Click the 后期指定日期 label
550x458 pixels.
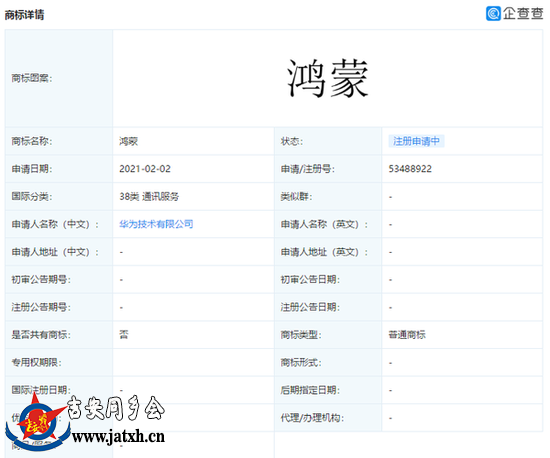(x=310, y=390)
